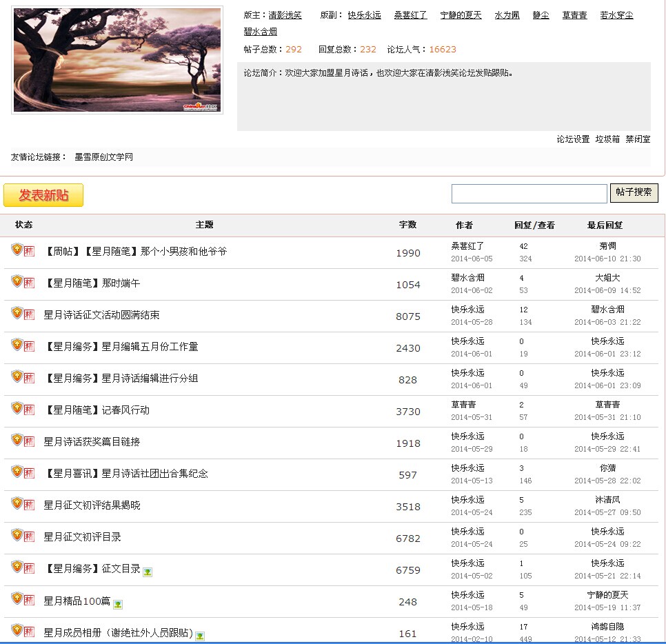Screen dimensions: 666x644
Task: Open post 【星月随笔】记春风行动
Action: (97, 410)
